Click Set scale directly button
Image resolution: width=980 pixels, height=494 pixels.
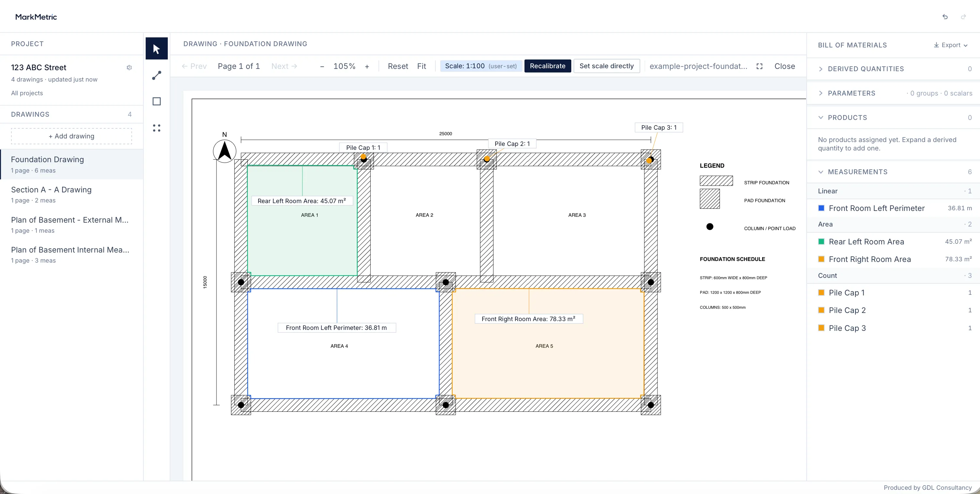coord(606,66)
